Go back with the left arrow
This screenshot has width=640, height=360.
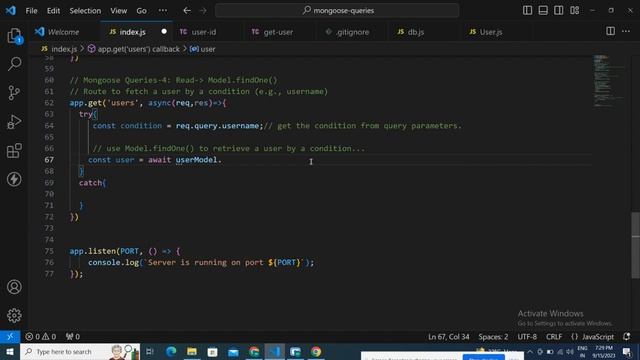(x=187, y=10)
